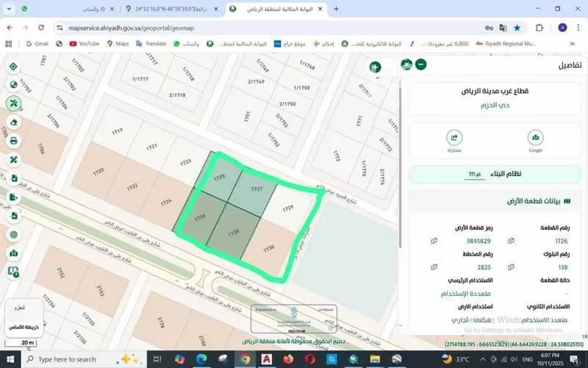Screen dimensions: 588x368
Task: Reload the page
Action: 41,27
